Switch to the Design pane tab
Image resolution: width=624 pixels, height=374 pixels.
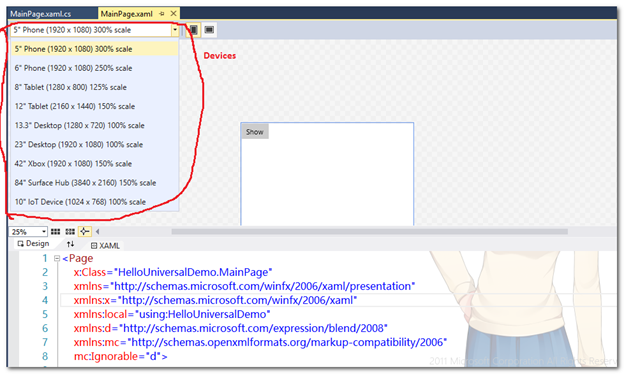click(33, 243)
